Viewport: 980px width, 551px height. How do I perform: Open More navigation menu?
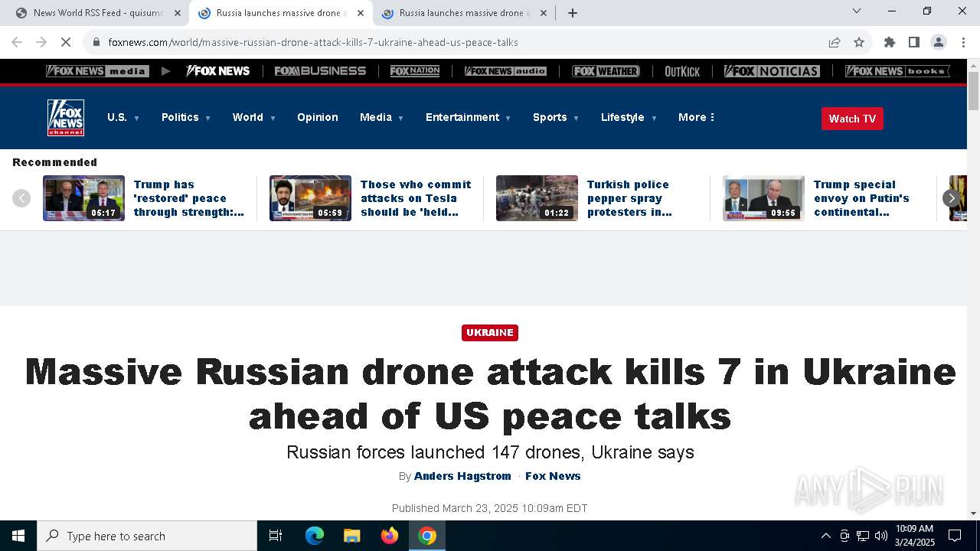pos(697,117)
